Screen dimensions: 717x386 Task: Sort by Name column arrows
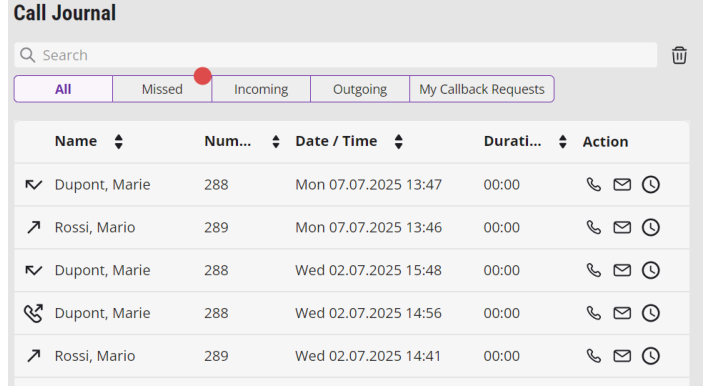(118, 141)
